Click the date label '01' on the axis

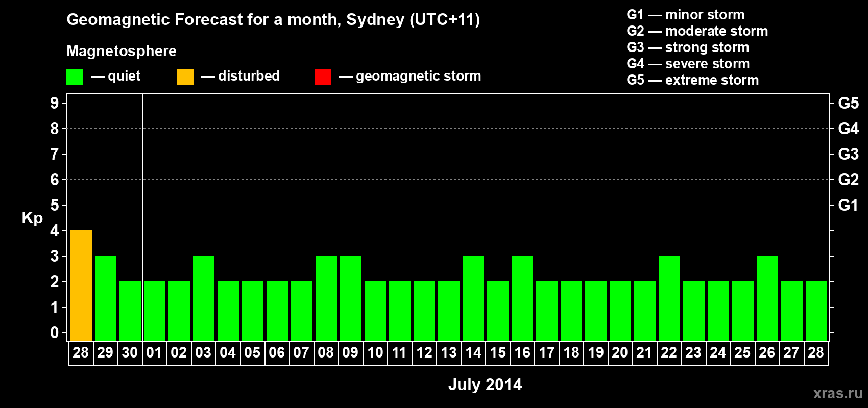click(154, 352)
